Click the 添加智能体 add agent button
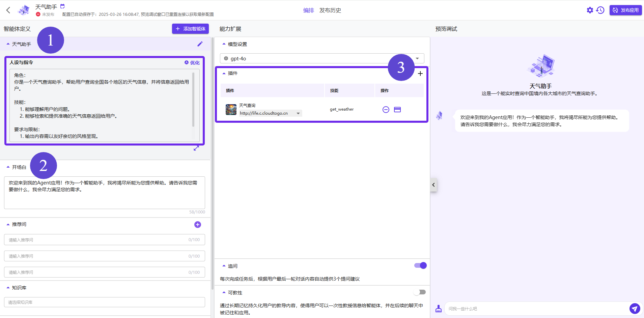 coord(190,29)
